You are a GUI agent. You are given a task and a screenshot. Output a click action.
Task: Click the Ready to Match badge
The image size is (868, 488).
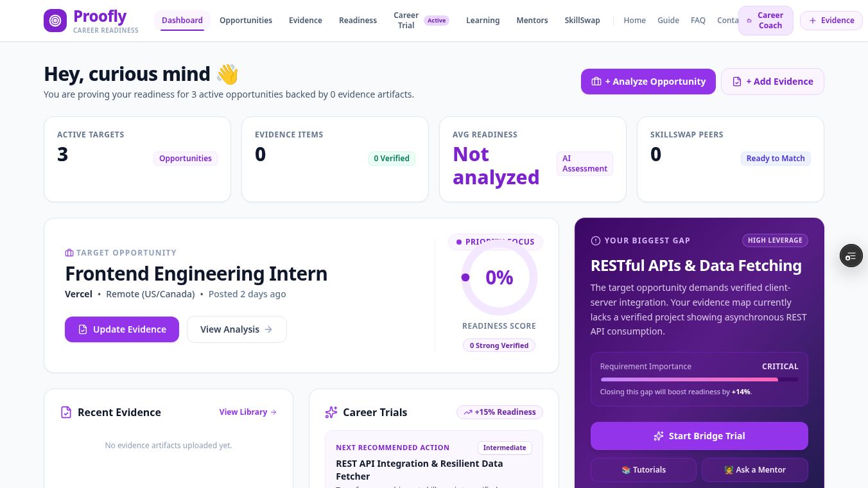[776, 159]
